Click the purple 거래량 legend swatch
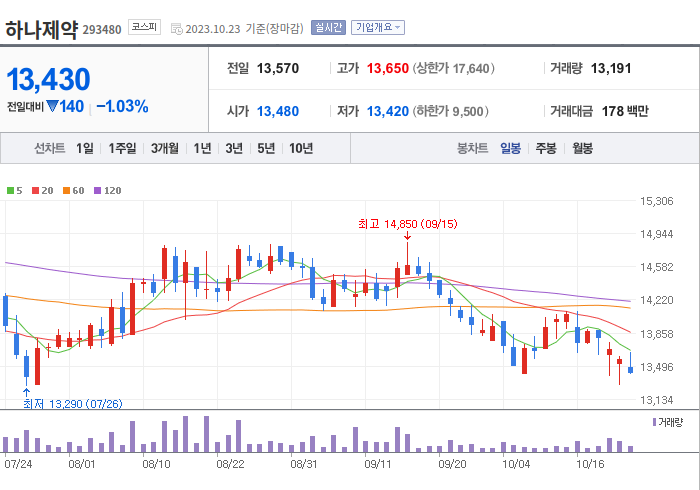This screenshot has height=490, width=700. coord(654,422)
